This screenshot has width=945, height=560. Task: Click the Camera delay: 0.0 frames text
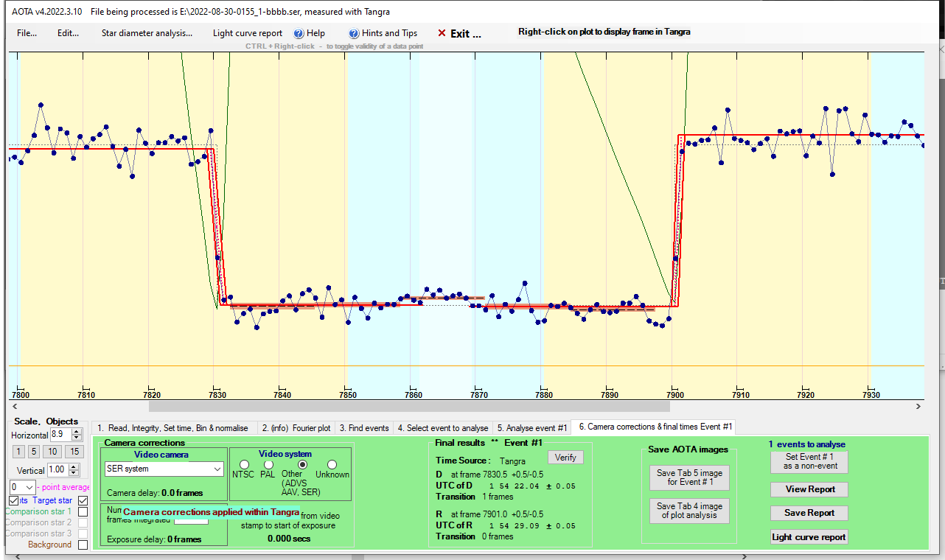[155, 493]
